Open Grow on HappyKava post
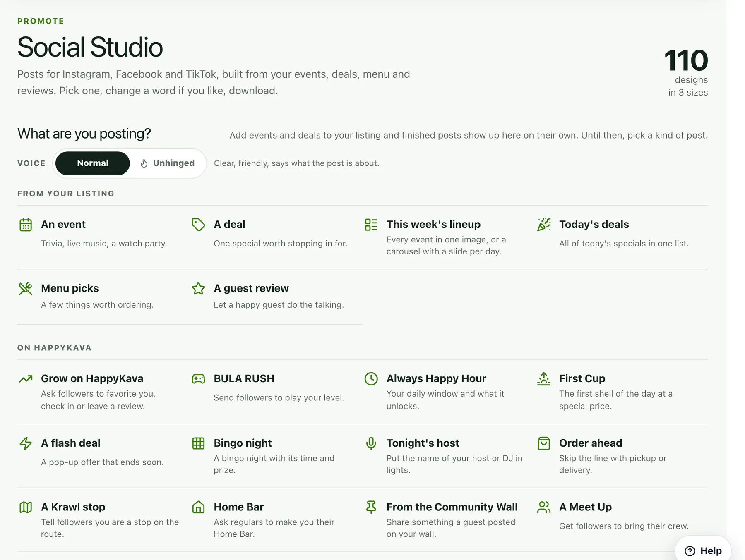This screenshot has height=560, width=745. coord(103,391)
